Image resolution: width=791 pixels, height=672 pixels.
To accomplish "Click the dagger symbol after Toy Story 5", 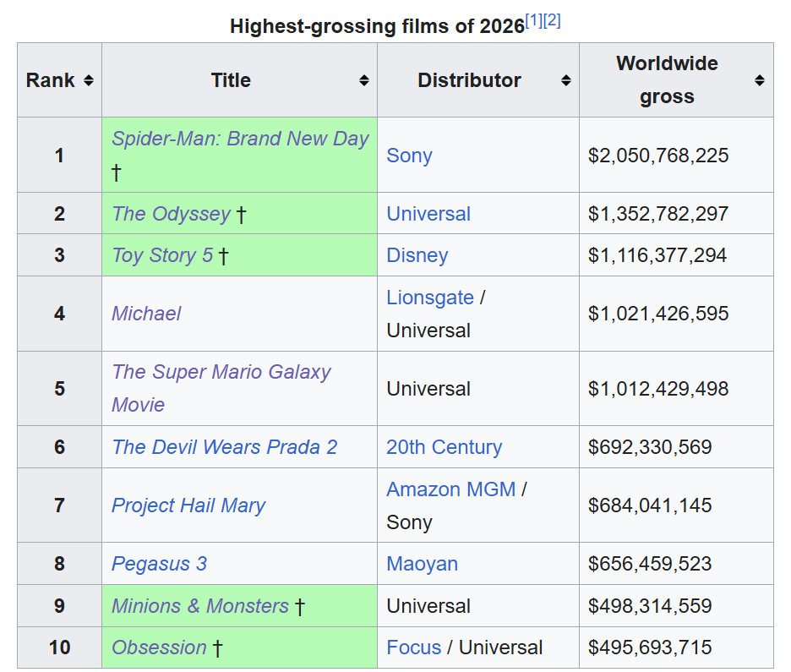I will [223, 256].
